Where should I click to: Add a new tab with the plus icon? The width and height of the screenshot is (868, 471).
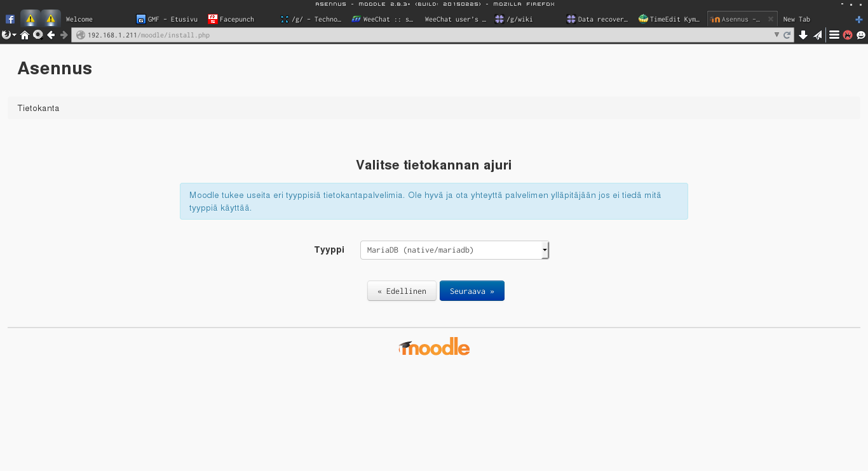coord(859,19)
